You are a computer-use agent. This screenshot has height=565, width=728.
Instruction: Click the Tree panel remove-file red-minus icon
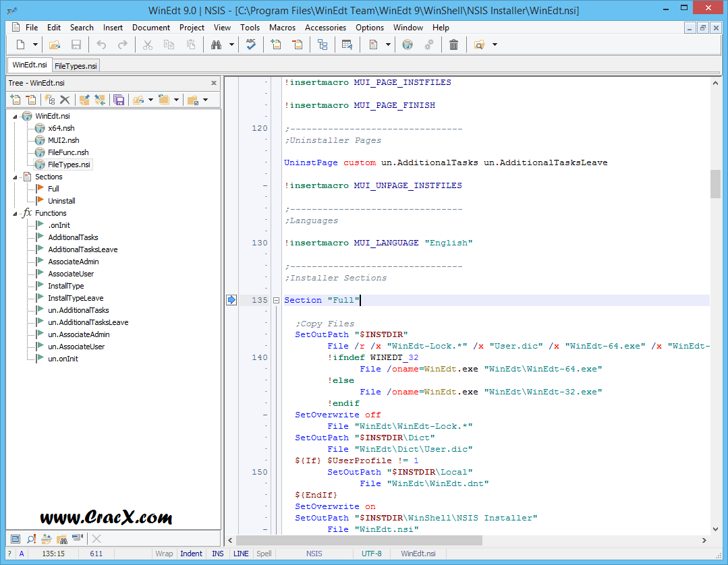31,100
